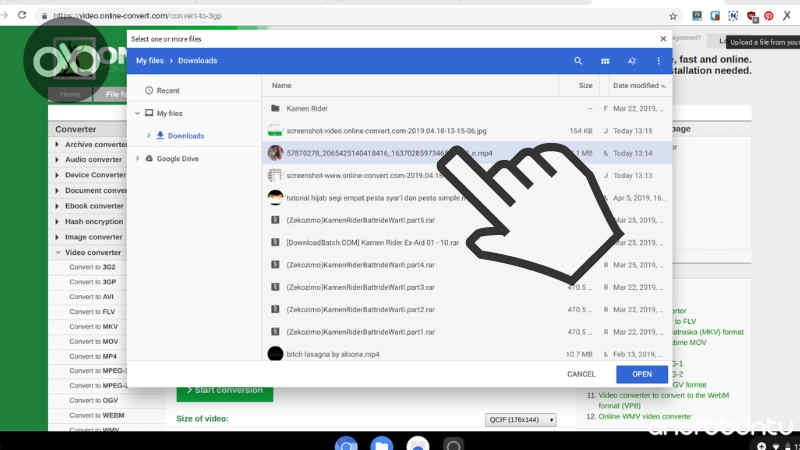The height and width of the screenshot is (450, 800).
Task: Click Downloads in the breadcrumb
Action: tap(197, 61)
